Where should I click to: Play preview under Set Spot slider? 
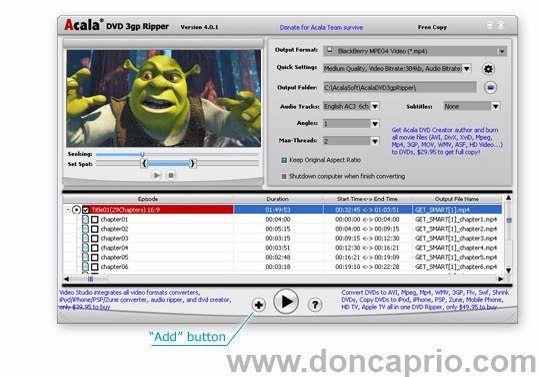click(x=156, y=175)
